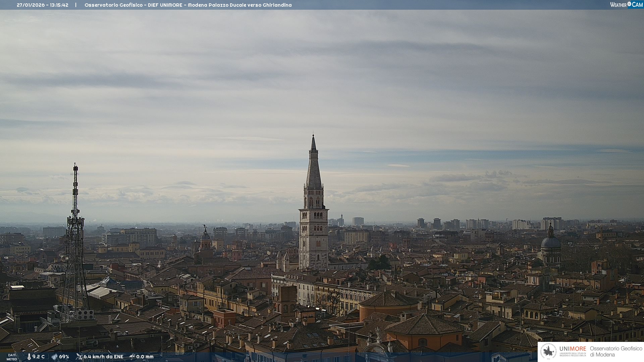Click the UNIMORE wordmark text
This screenshot has width=644, height=362.
pos(573,349)
